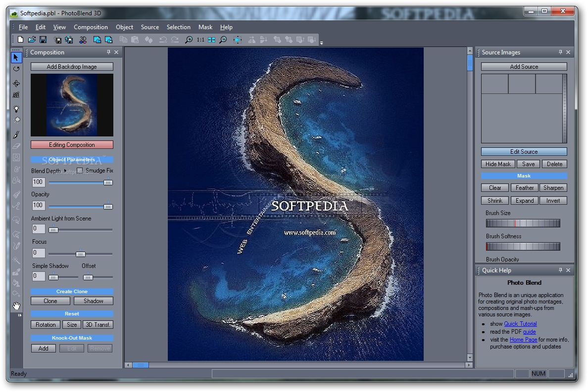Viewport: 588px width, 392px height.
Task: Click the Blend Depth slider handle
Action: (x=107, y=182)
